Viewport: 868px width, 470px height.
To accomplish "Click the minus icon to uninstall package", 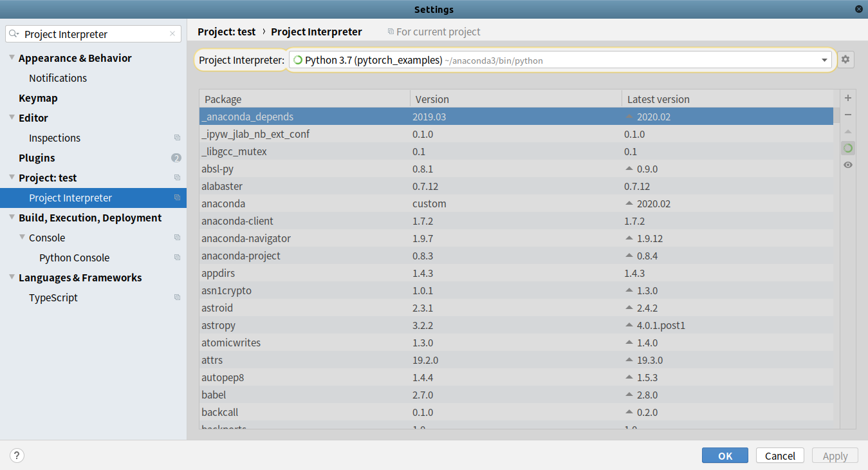I will point(848,115).
